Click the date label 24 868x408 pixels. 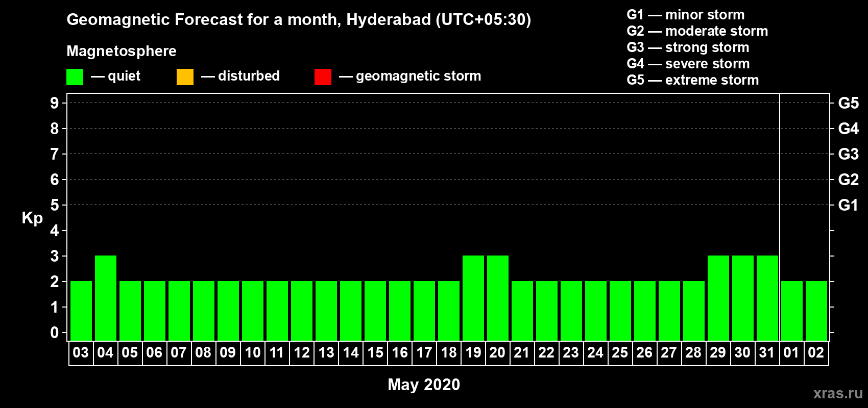click(x=595, y=352)
